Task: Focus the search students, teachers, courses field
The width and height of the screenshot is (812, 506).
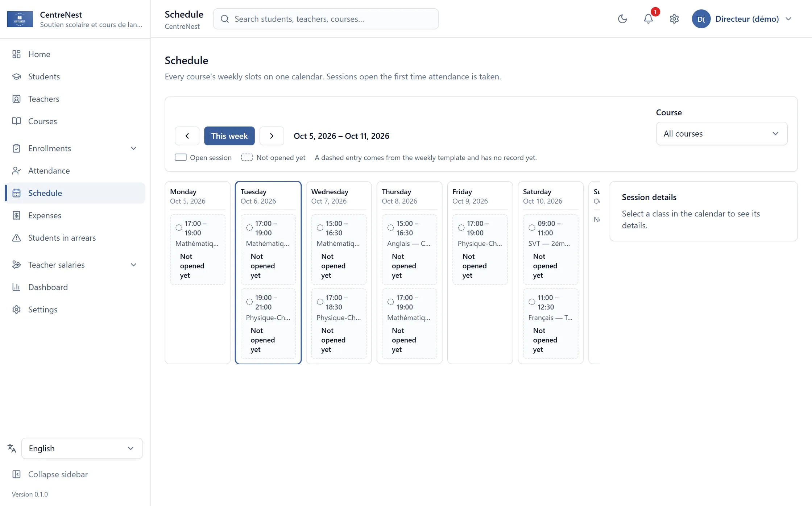Action: click(326, 19)
